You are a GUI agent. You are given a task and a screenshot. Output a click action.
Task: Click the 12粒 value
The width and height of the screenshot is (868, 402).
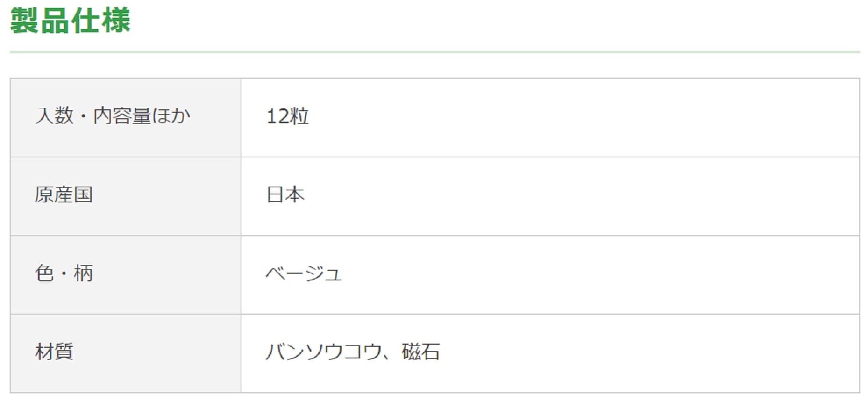(287, 116)
